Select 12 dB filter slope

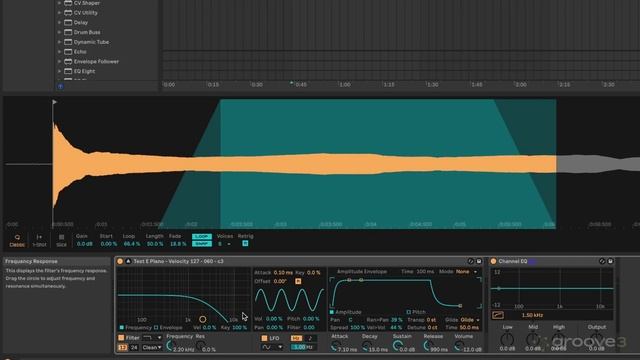pos(122,347)
